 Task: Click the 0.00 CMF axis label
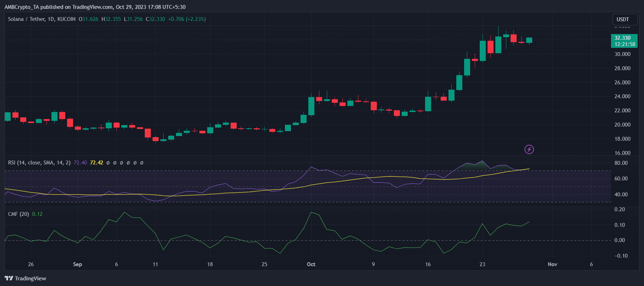click(620, 240)
